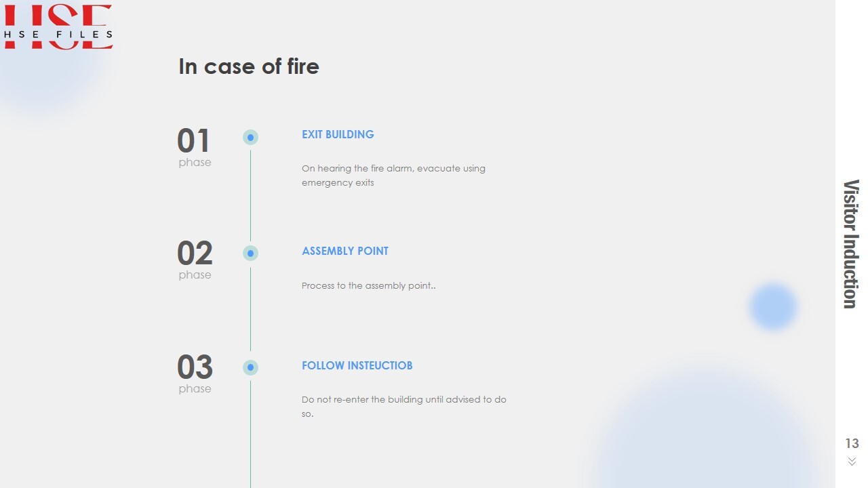Click the FOLLOW INSTEUCTIOB heading
The height and width of the screenshot is (488, 868).
tap(357, 365)
